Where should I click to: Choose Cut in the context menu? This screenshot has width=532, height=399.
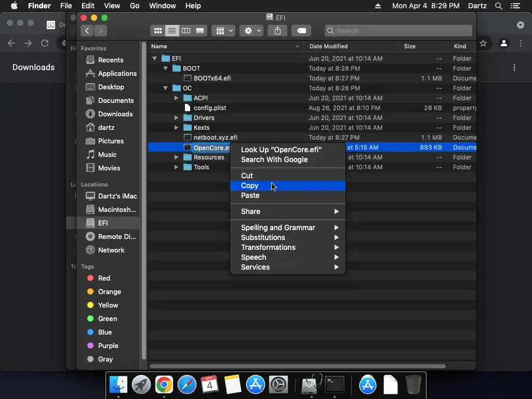(x=288, y=176)
